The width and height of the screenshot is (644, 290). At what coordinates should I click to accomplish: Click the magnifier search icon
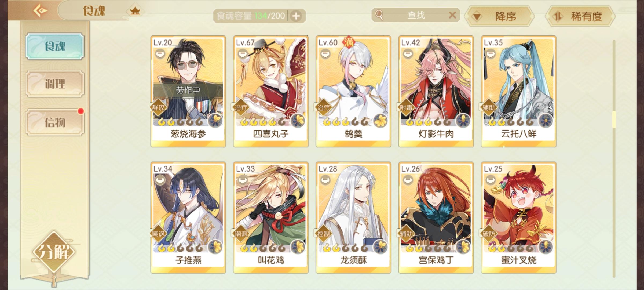[x=379, y=15]
